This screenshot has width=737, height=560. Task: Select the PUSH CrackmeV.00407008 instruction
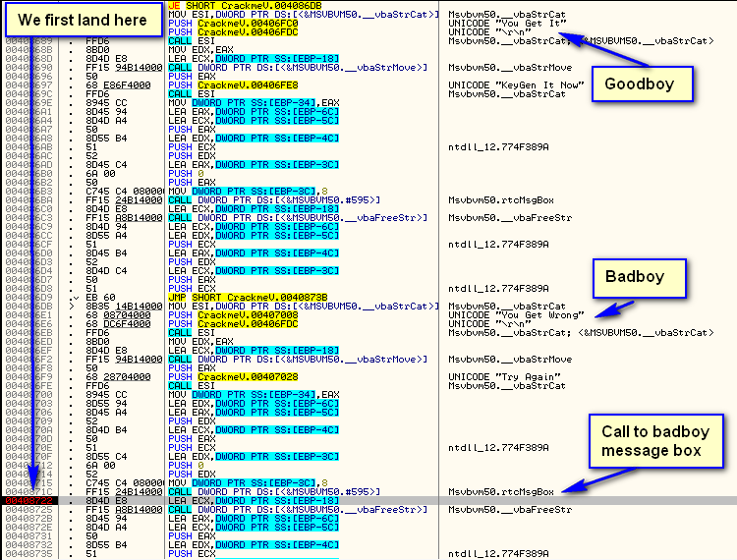tap(233, 315)
